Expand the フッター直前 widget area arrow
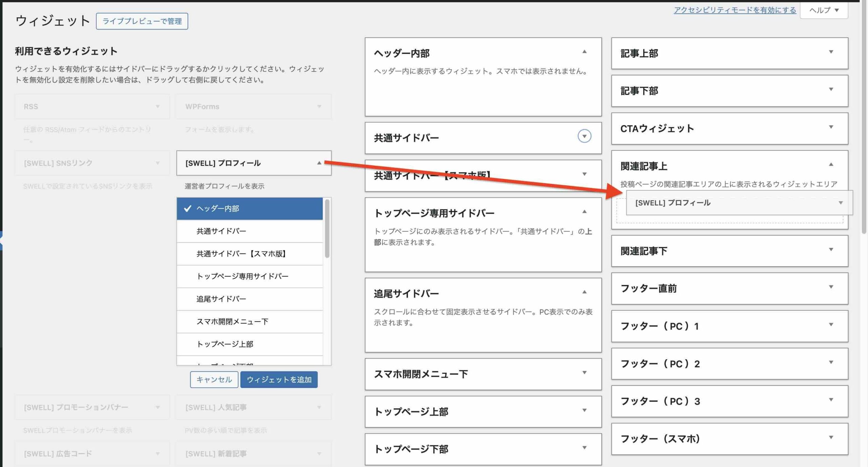This screenshot has height=467, width=868. click(831, 287)
